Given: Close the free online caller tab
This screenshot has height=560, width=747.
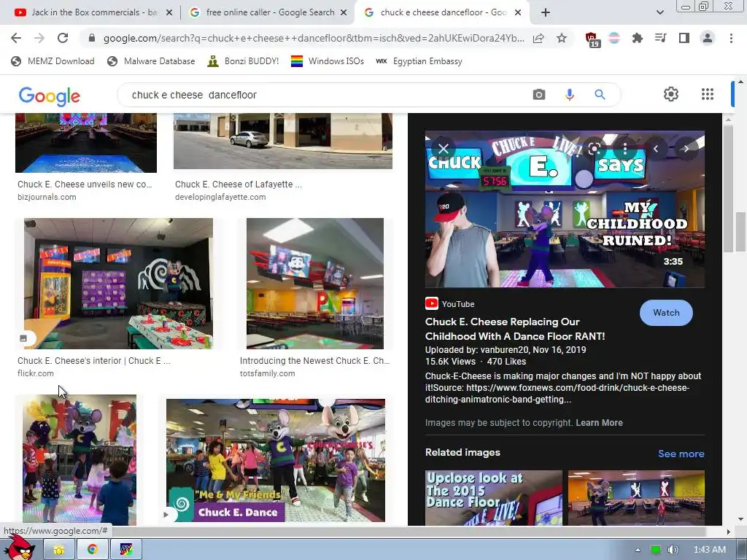Looking at the screenshot, I should click(x=344, y=12).
